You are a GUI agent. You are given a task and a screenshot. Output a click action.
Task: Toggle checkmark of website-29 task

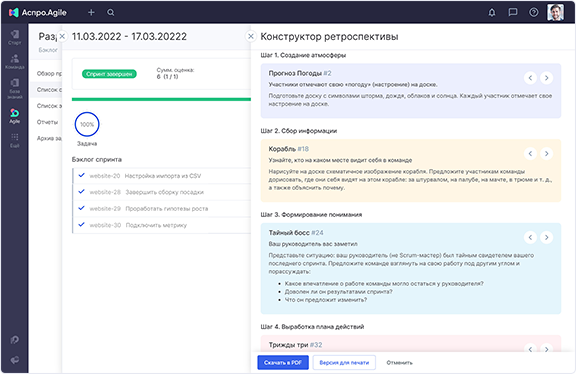(82, 208)
